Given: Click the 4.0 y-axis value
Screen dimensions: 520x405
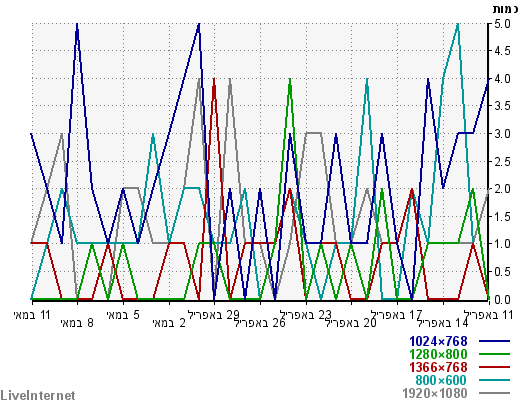Looking at the screenshot, I should click(x=502, y=79).
